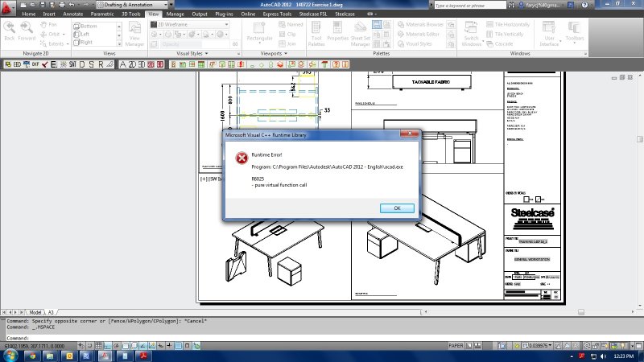Click Tile Horizontally
The height and width of the screenshot is (362, 644).
pos(508,25)
